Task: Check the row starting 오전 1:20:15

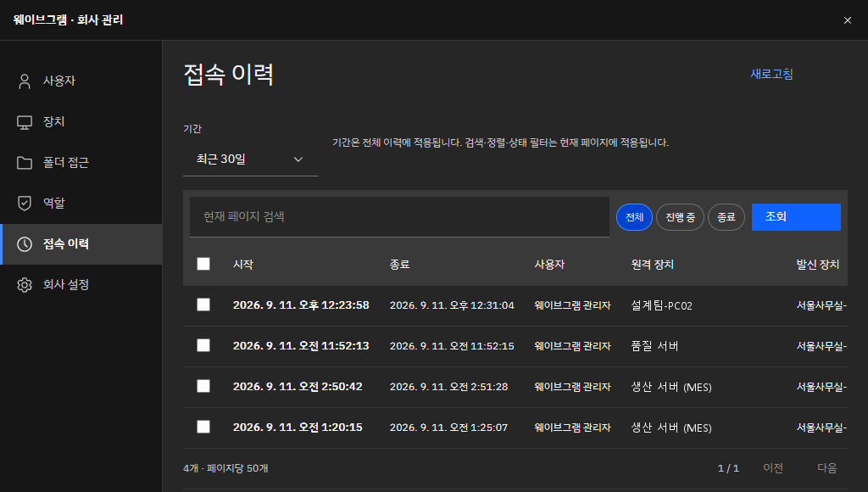Action: (203, 427)
